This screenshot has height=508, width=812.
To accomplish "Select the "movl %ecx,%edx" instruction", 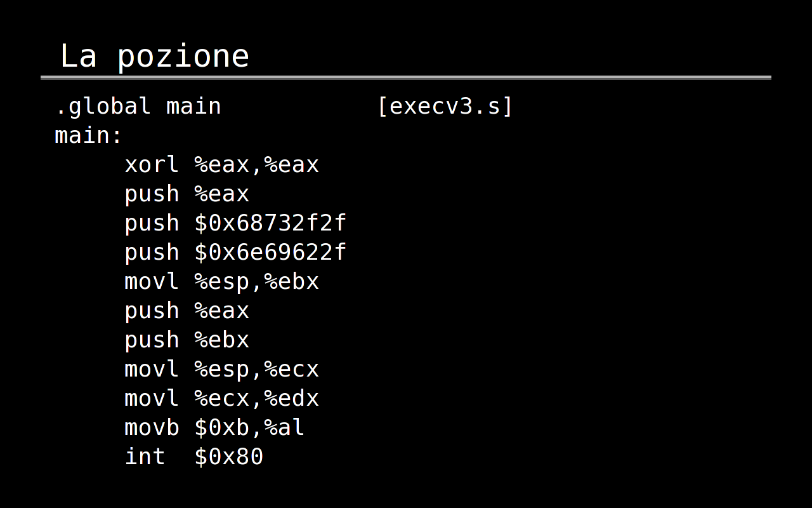I will tap(221, 399).
